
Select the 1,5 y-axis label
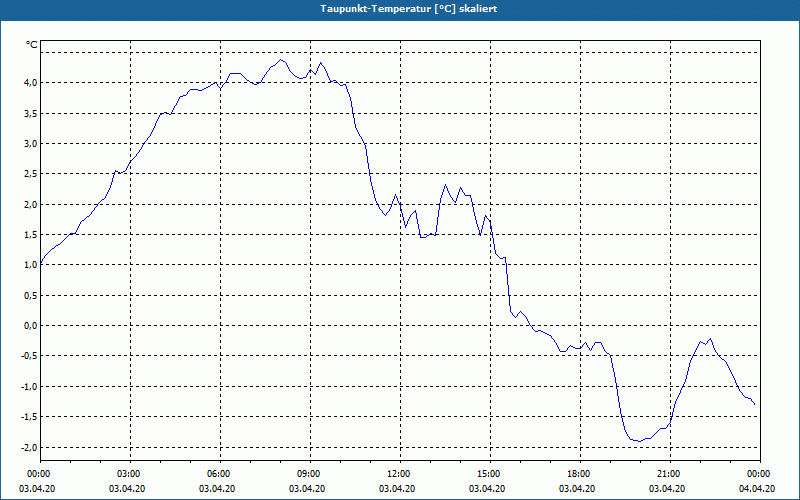[x=31, y=235]
